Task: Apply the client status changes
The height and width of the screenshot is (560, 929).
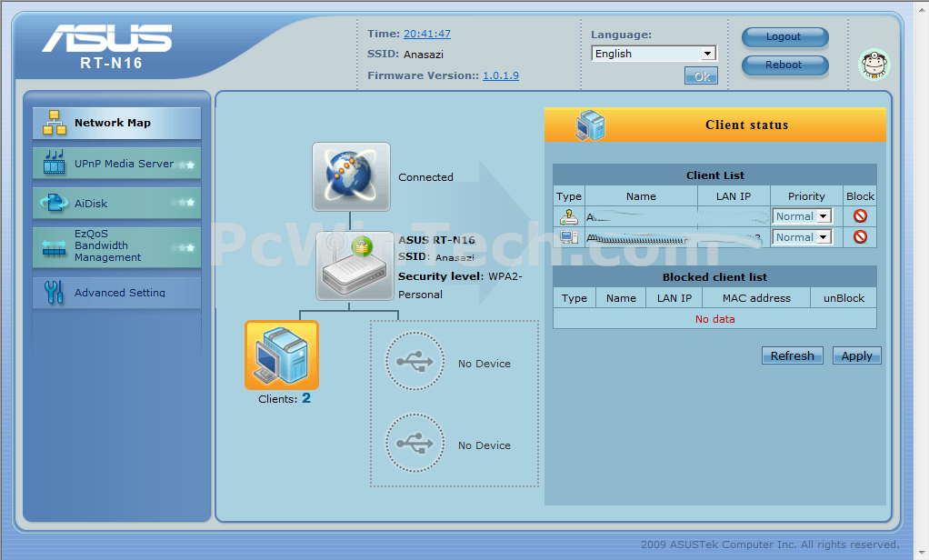Action: [x=856, y=355]
